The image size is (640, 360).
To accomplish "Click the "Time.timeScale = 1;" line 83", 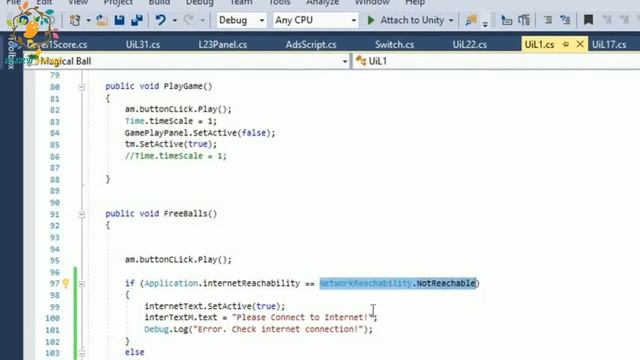I will coord(171,121).
